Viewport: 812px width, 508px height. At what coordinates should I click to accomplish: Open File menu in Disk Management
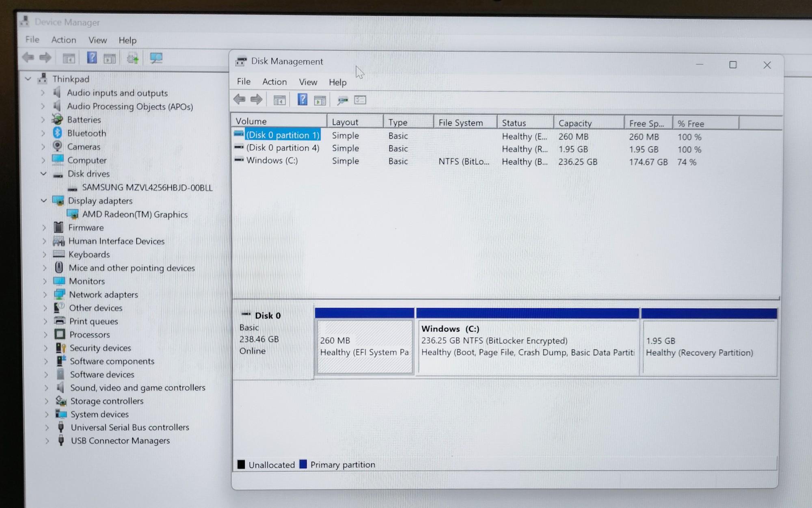[244, 82]
